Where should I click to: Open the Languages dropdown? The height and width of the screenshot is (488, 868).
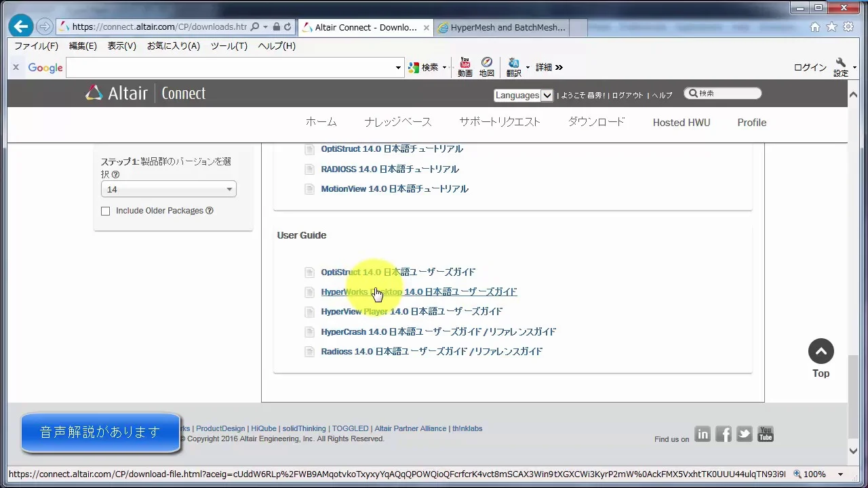coord(524,96)
